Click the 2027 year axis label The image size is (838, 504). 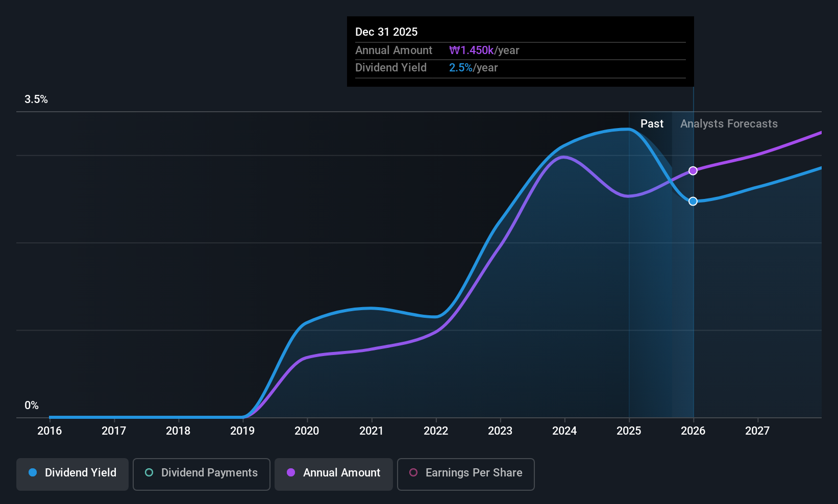tap(757, 431)
